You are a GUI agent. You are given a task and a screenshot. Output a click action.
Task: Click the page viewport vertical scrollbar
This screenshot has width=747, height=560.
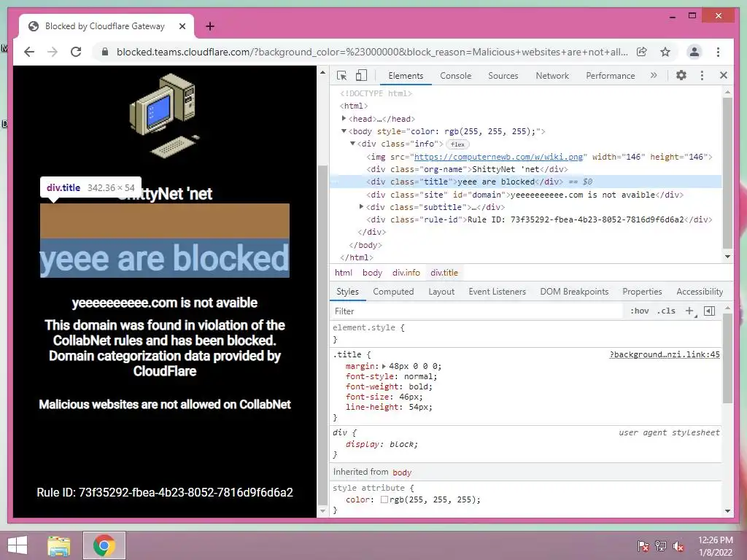coord(322,335)
